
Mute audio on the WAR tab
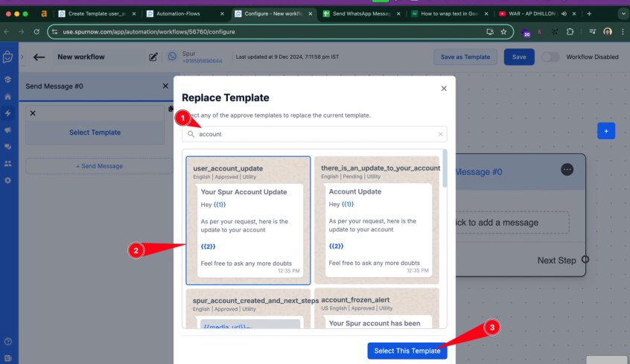pyautogui.click(x=564, y=13)
